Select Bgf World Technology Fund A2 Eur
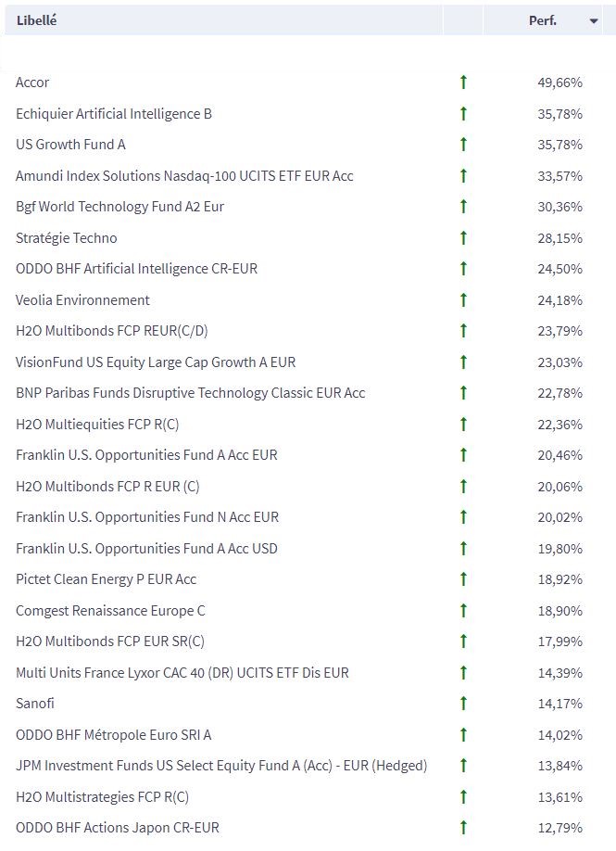616x851 pixels. coord(119,207)
